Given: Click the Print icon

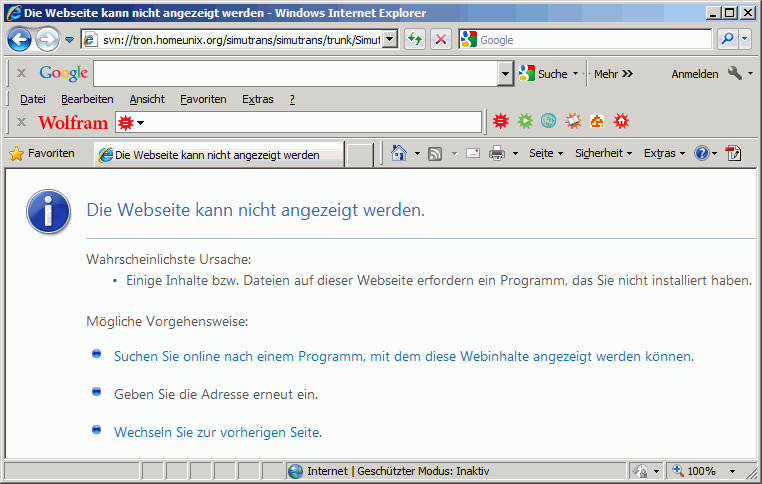Looking at the screenshot, I should 496,154.
